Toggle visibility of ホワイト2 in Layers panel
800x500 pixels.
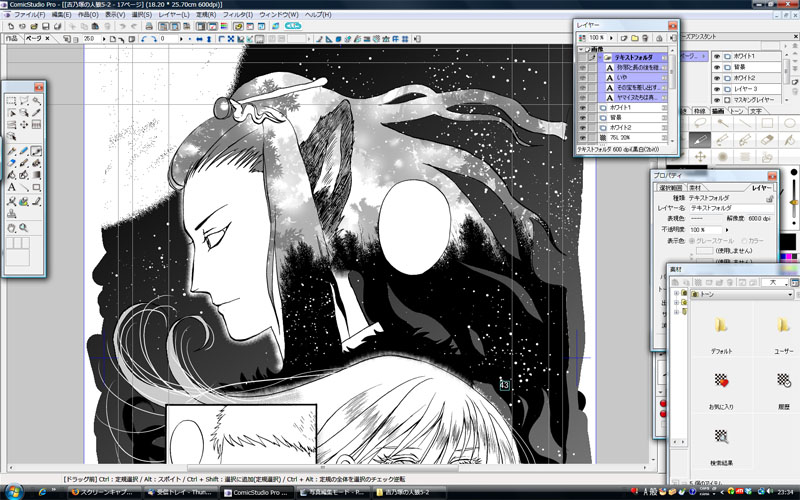point(583,128)
